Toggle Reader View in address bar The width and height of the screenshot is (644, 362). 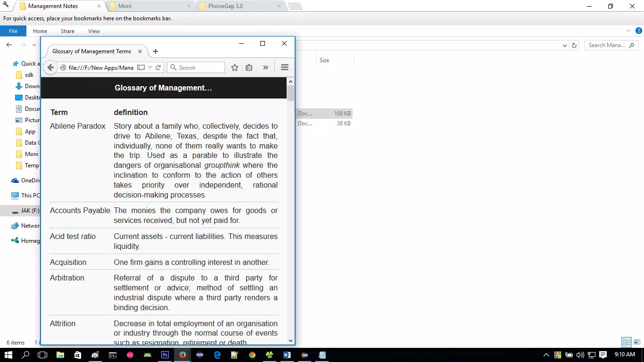click(x=140, y=67)
